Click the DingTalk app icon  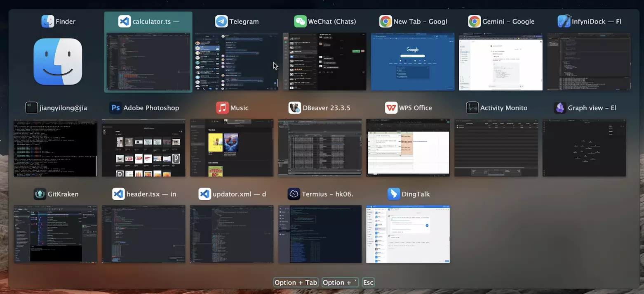[x=394, y=194]
